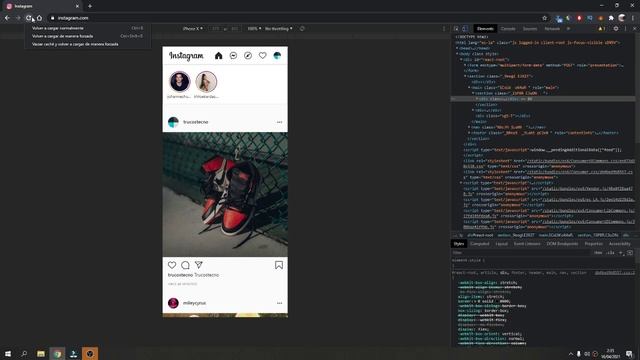640x360 pixels.
Task: Click the sneaker post image
Action: [x=225, y=194]
